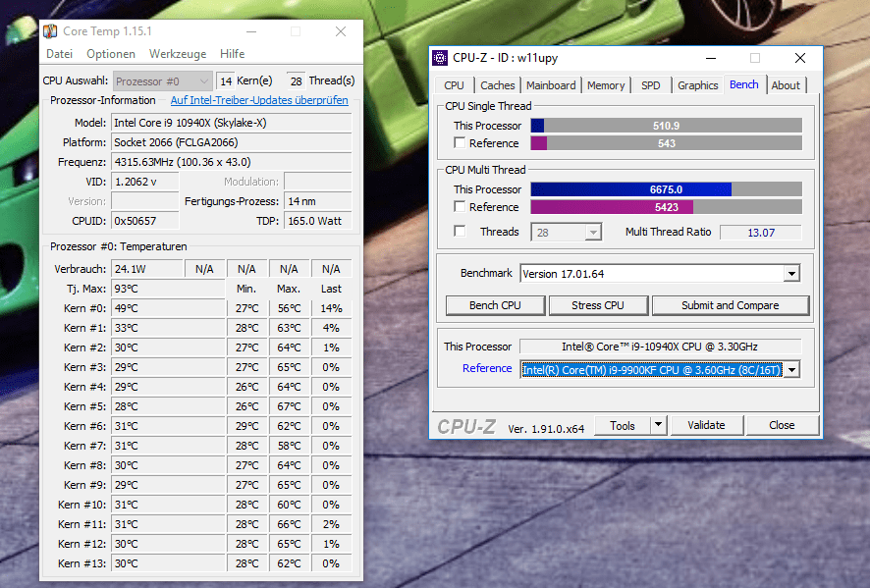870x588 pixels.
Task: Click the Thread(s) count field showing 28
Action: click(296, 81)
